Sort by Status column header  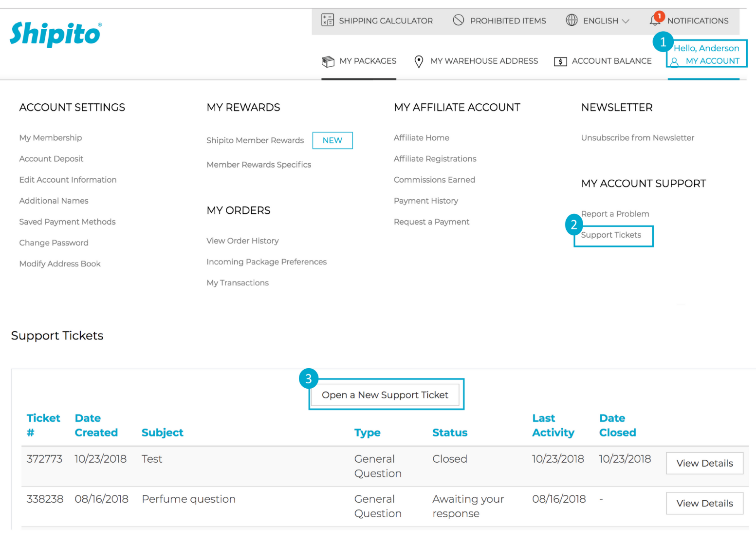coord(449,433)
